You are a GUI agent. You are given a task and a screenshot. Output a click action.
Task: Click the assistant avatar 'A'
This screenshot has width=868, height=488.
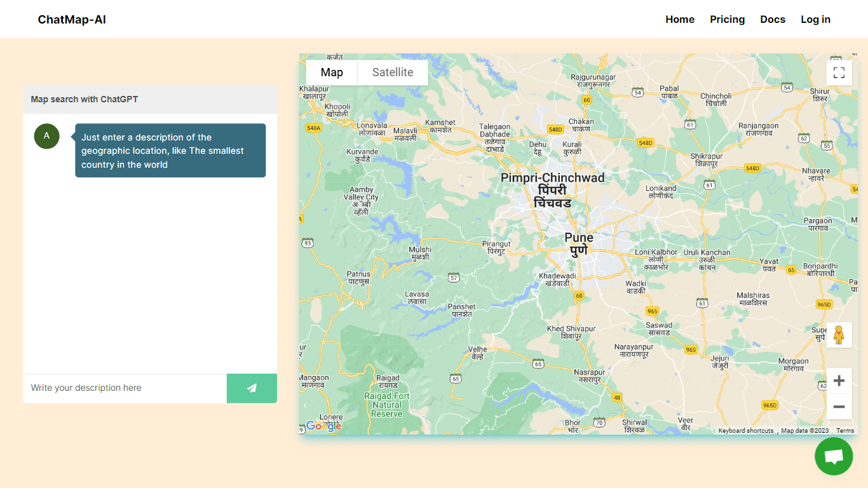[46, 136]
